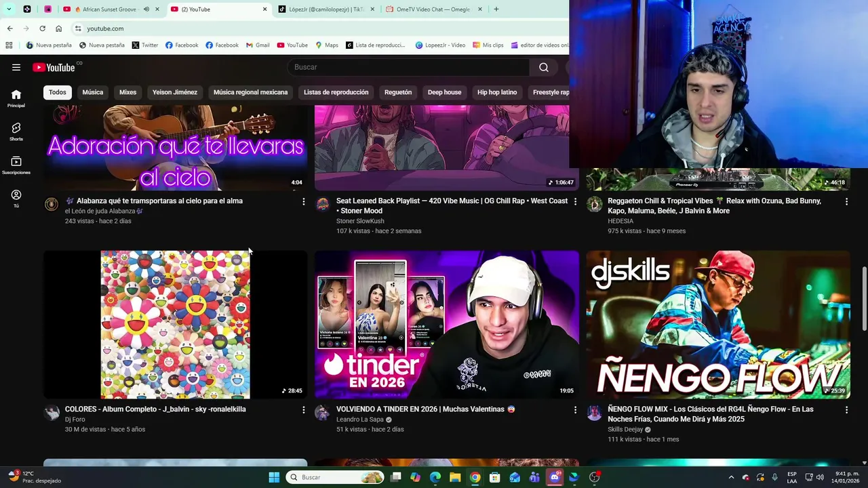Open the Mis clips bookmark
The height and width of the screenshot is (488, 868).
488,45
